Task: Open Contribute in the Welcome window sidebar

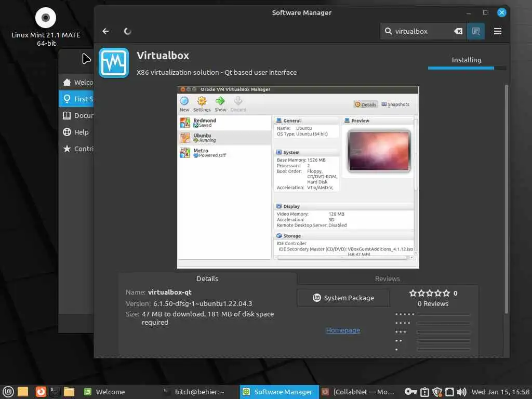Action: pyautogui.click(x=76, y=149)
